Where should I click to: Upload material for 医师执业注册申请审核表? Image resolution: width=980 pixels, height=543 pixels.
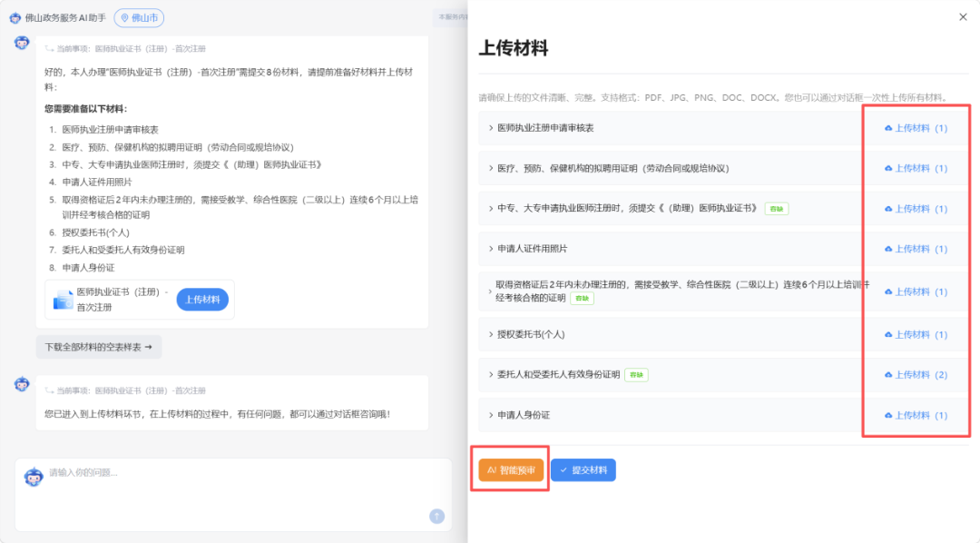coord(916,128)
